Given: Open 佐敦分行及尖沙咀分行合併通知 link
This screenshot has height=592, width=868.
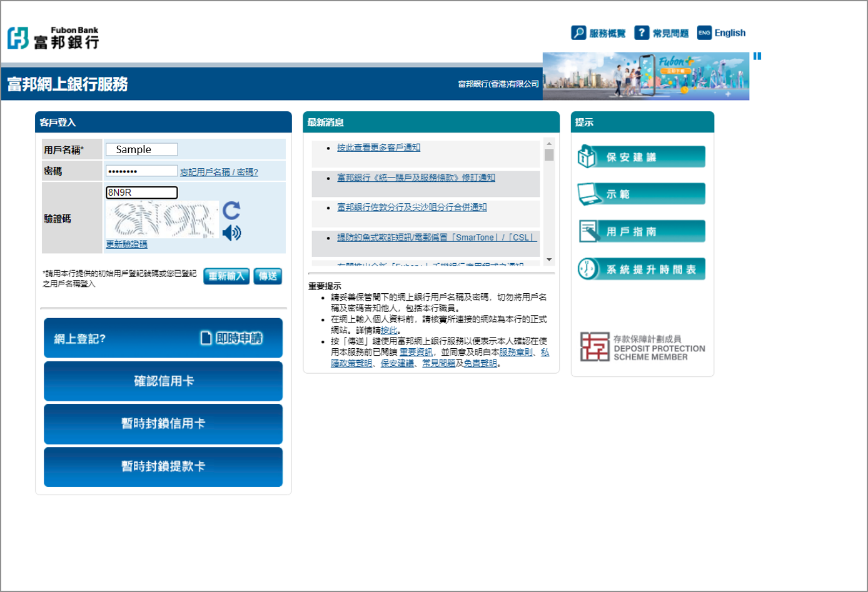Looking at the screenshot, I should click(411, 207).
